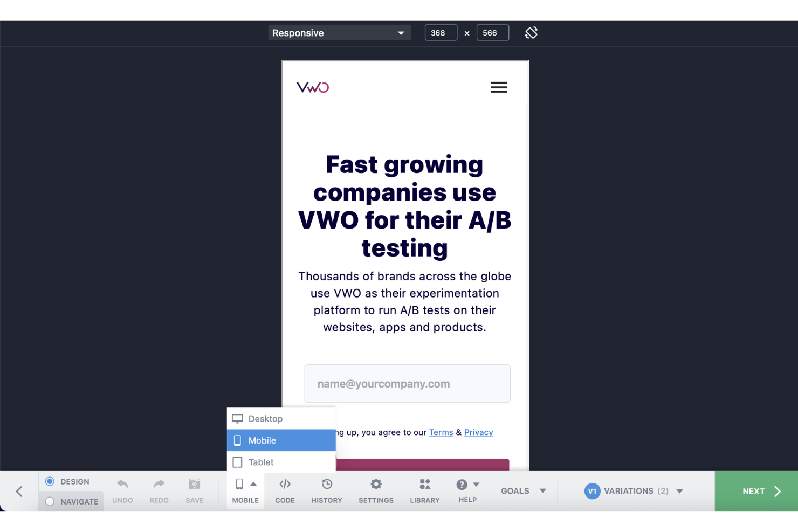Click the VWO logo

(313, 87)
